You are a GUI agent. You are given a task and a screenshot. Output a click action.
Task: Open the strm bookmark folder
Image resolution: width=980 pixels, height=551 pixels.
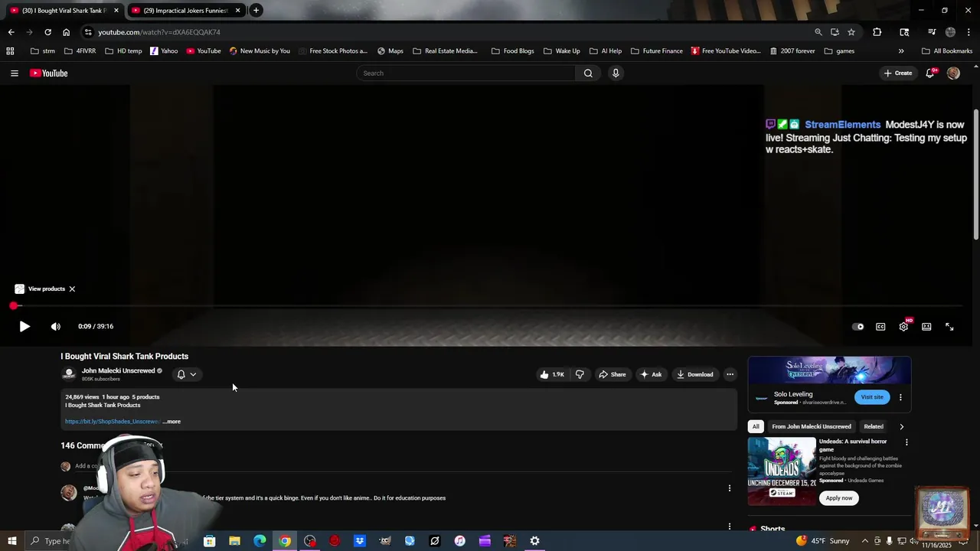(42, 51)
